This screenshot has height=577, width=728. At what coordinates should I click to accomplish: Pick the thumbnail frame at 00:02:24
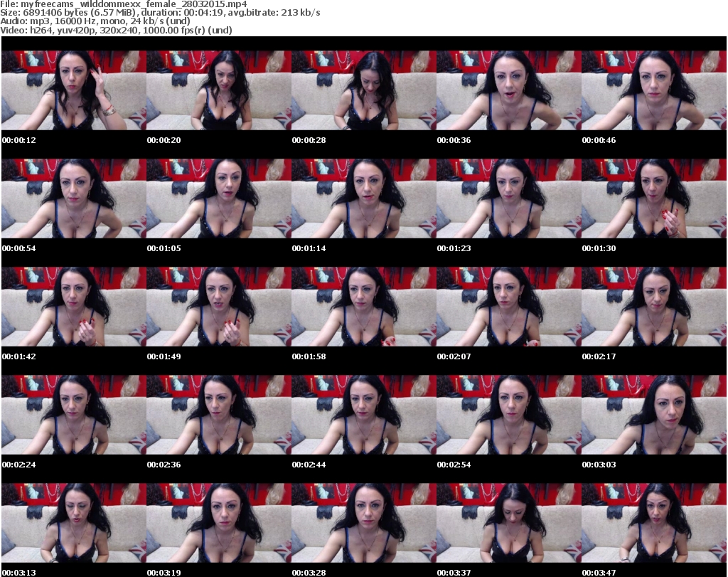coord(74,415)
